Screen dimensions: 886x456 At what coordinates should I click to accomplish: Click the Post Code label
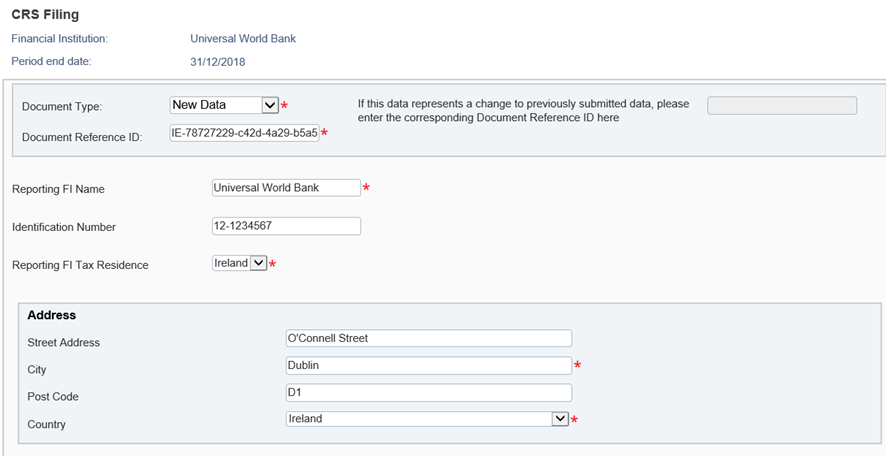click(x=53, y=397)
